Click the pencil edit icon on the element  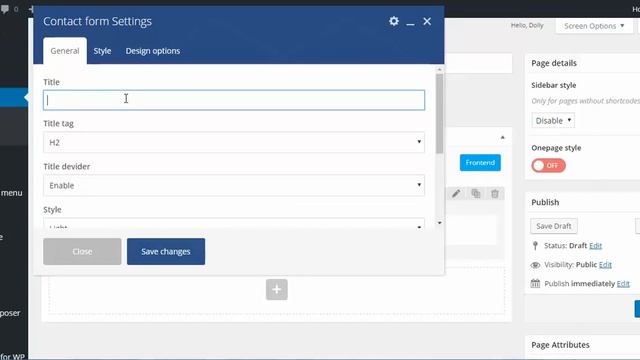coord(456,193)
